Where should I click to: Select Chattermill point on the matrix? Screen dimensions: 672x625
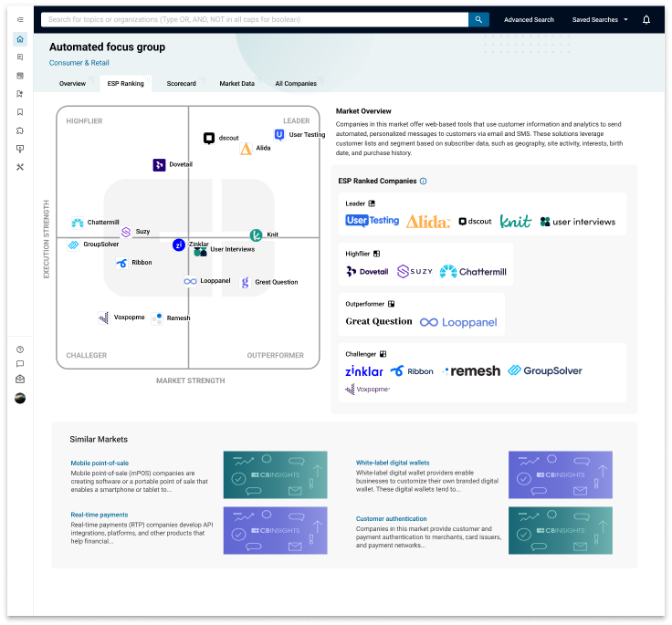[x=78, y=223]
